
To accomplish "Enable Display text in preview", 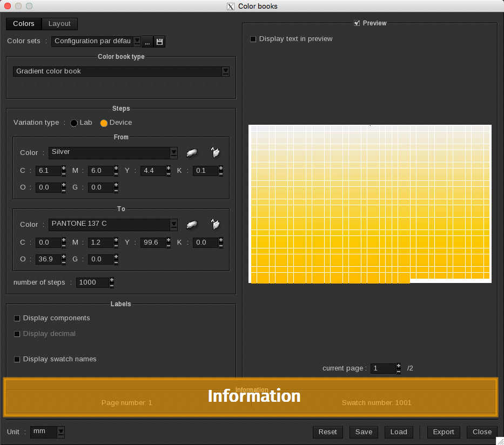I will click(x=253, y=39).
